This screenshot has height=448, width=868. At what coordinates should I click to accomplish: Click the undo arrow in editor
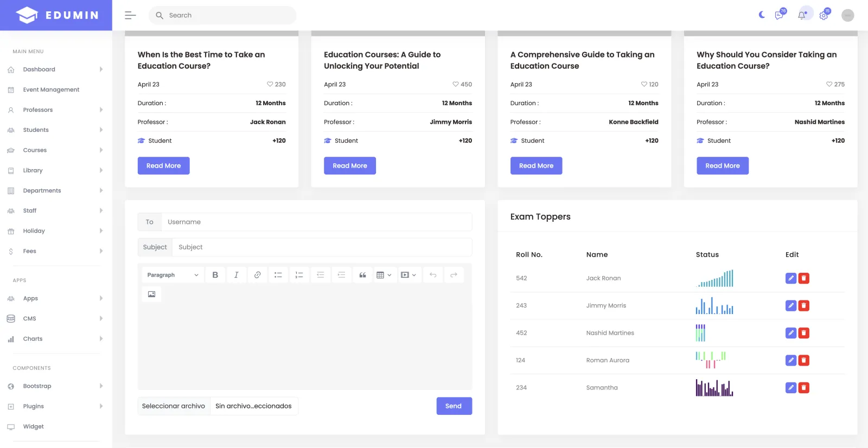pyautogui.click(x=433, y=275)
